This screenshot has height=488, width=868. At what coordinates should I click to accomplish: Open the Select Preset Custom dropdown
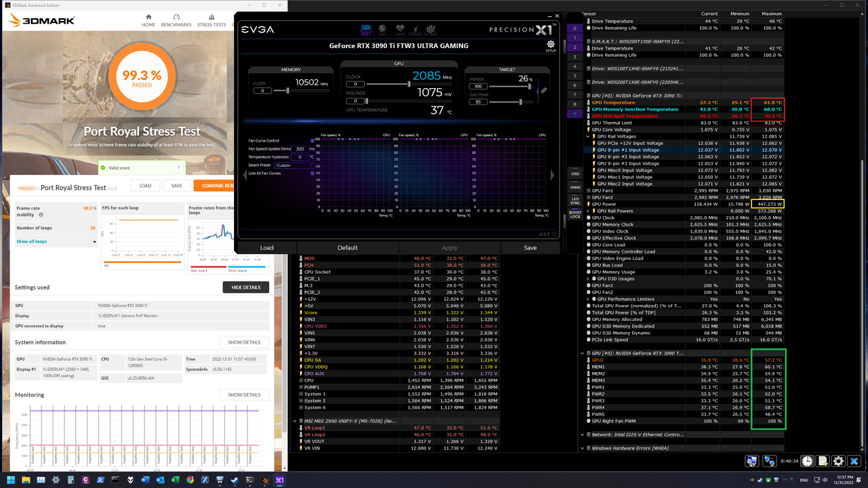294,165
